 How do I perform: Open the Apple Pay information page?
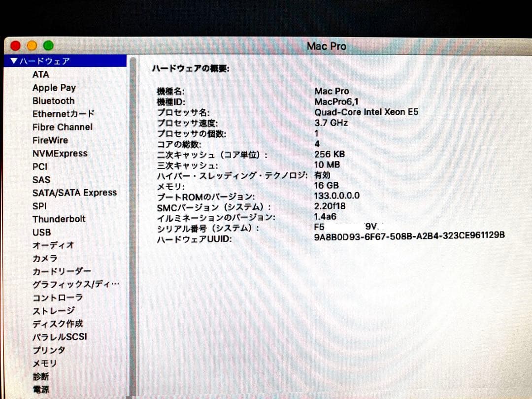pos(54,88)
